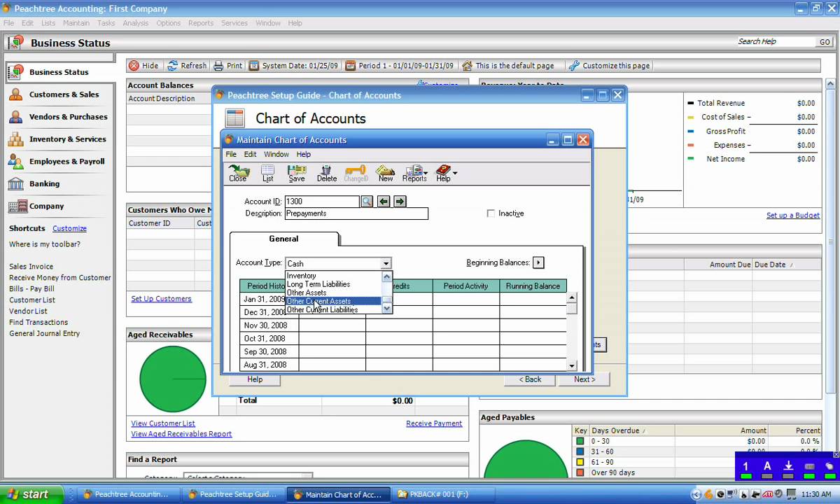Click in the Account ID input field
Image resolution: width=840 pixels, height=504 pixels.
point(321,202)
